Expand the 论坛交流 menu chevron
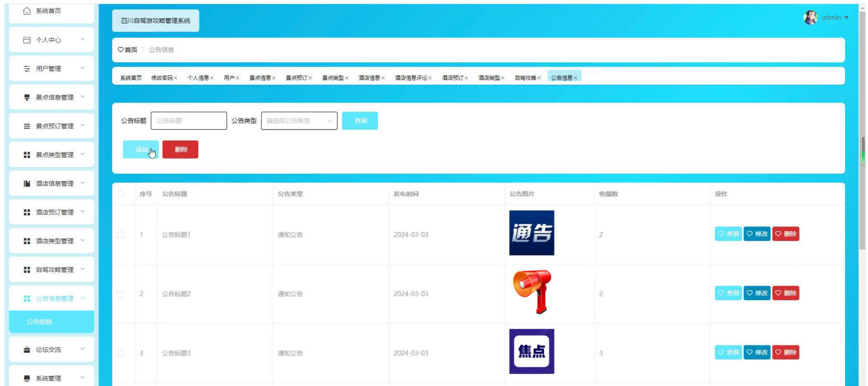The height and width of the screenshot is (386, 868). pos(82,349)
